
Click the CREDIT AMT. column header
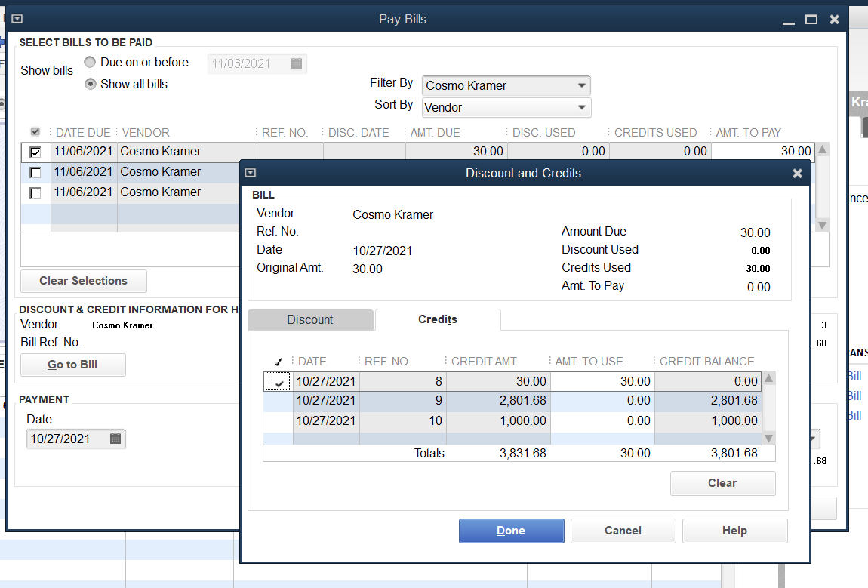pyautogui.click(x=485, y=361)
